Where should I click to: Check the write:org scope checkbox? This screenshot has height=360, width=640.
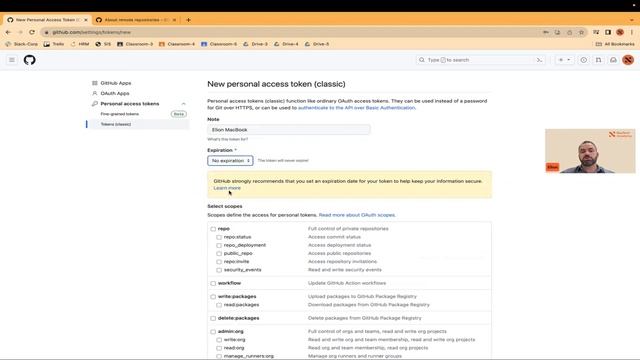(219, 340)
